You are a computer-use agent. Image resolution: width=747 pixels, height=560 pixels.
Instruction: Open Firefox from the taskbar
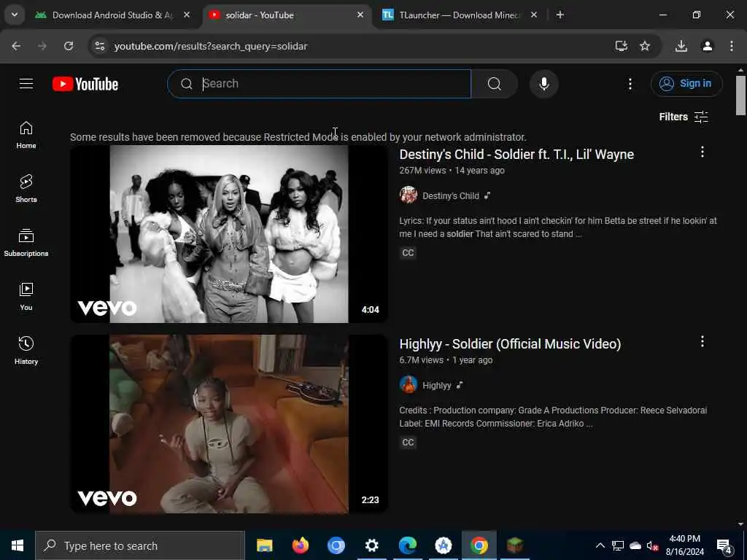(x=300, y=545)
